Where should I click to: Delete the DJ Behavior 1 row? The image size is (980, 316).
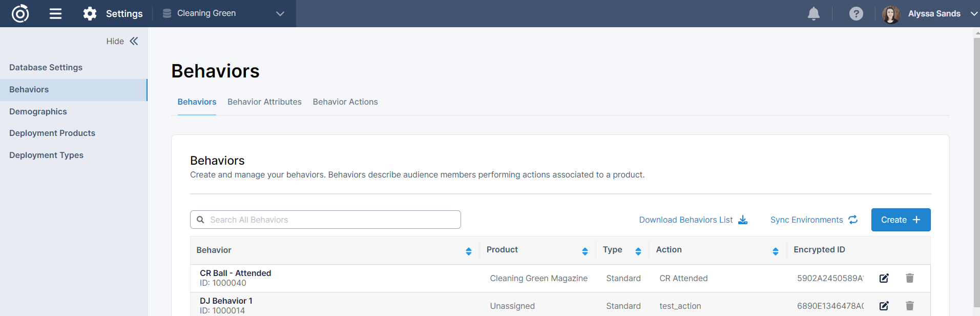coord(910,306)
